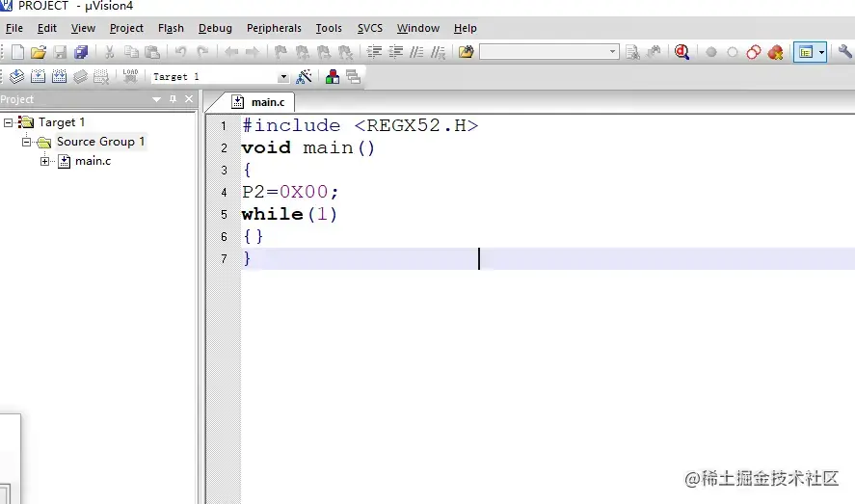The width and height of the screenshot is (855, 504).
Task: Open the SVCS menu
Action: coord(370,28)
